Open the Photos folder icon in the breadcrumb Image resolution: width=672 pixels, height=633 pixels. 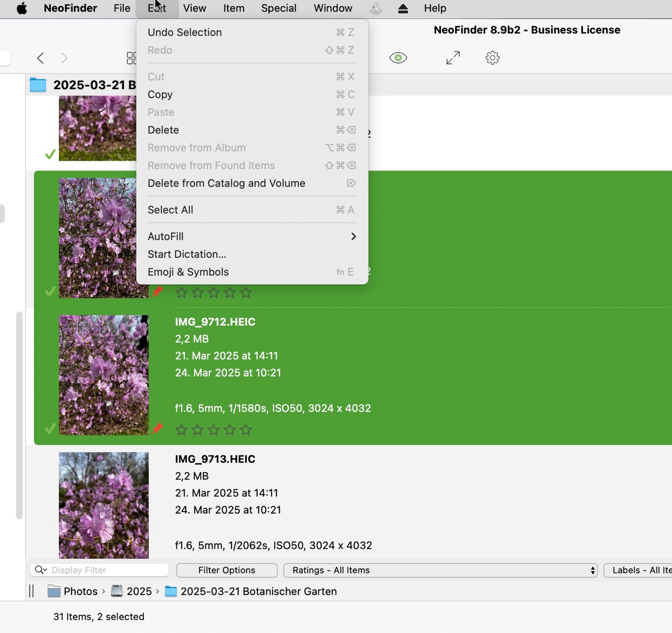coord(54,591)
